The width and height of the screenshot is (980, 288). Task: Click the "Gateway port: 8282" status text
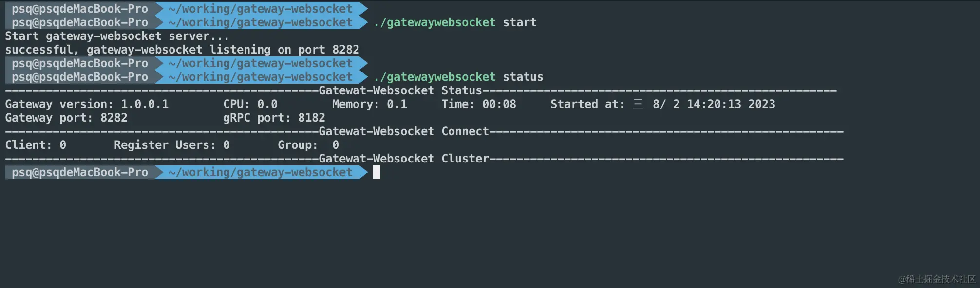coord(66,118)
